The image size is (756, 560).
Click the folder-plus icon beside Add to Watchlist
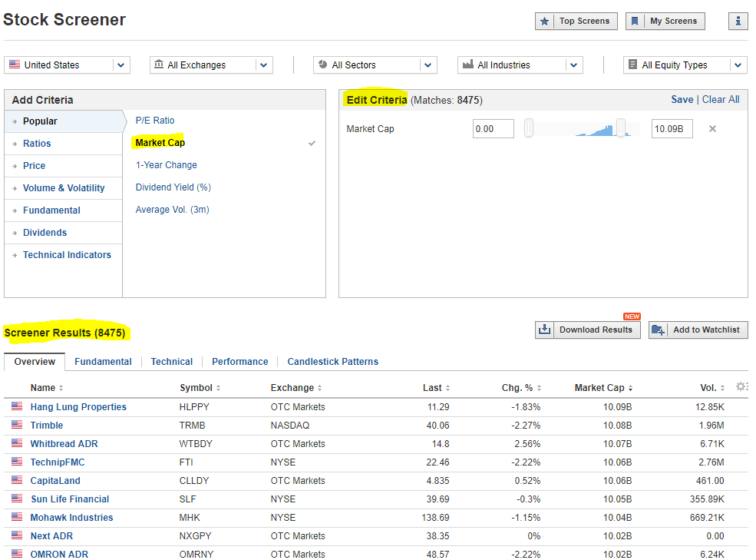(658, 330)
